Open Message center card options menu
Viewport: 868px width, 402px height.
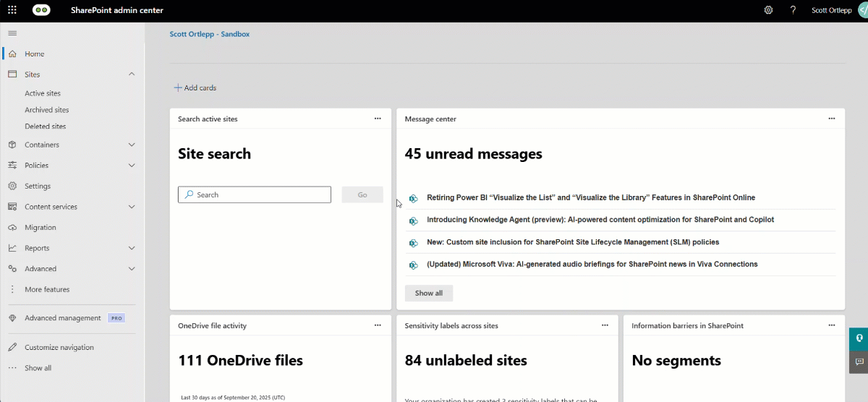(831, 119)
